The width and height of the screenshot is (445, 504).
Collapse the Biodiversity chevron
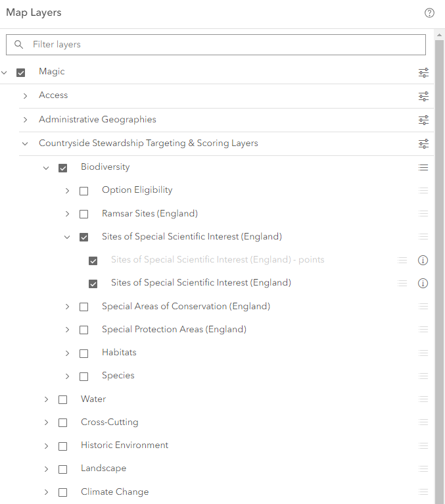[x=46, y=168]
